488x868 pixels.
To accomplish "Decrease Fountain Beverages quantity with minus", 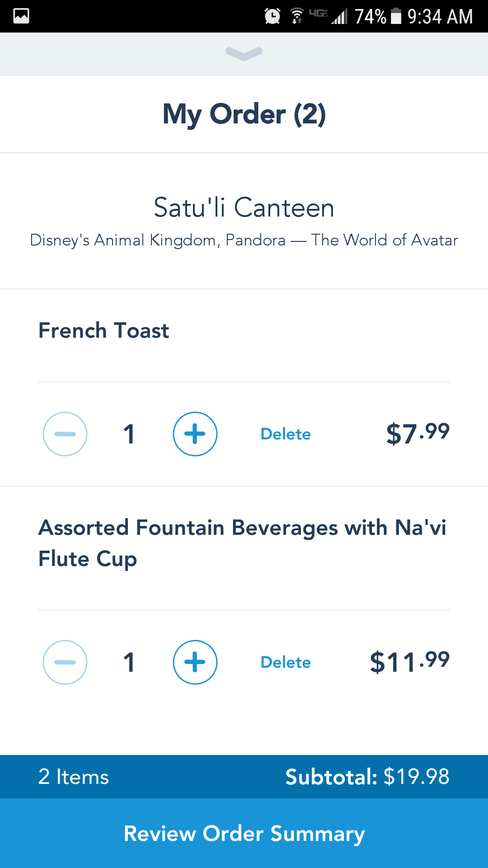I will click(65, 662).
